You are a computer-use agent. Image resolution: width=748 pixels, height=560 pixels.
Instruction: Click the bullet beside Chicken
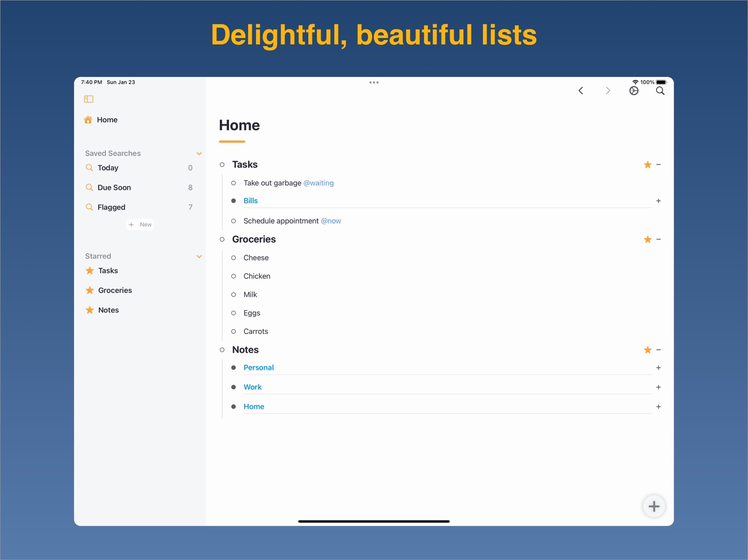pyautogui.click(x=233, y=276)
